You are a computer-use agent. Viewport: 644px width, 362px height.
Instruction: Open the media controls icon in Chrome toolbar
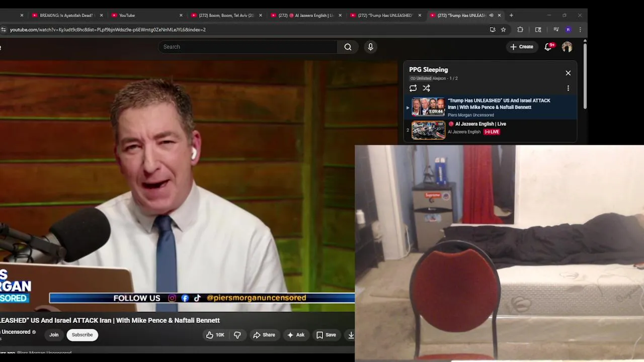pyautogui.click(x=556, y=30)
